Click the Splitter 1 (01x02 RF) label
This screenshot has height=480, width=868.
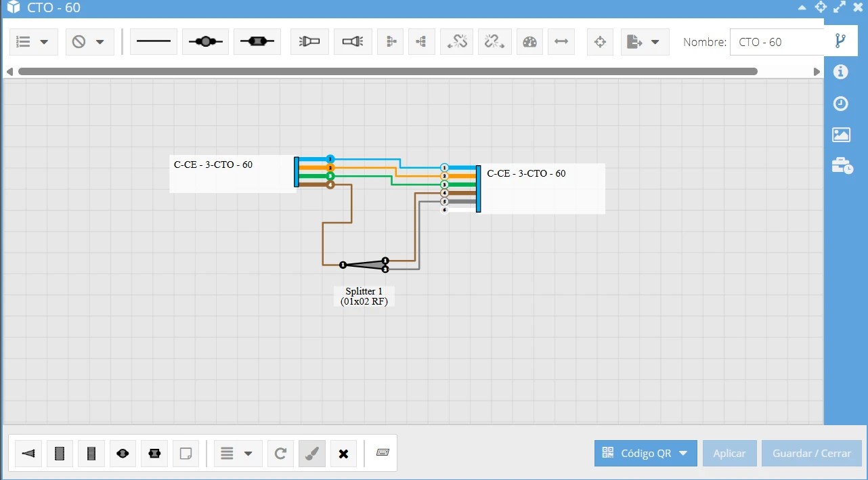pos(364,297)
